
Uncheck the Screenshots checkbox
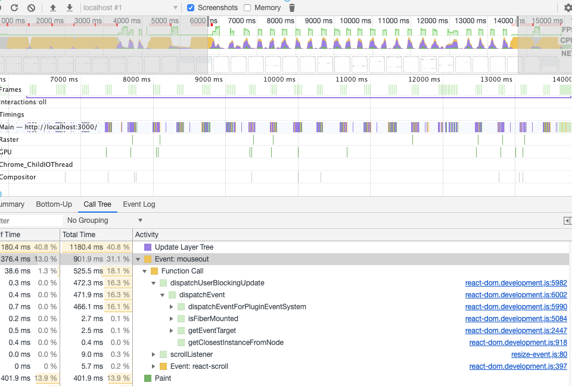coord(191,8)
